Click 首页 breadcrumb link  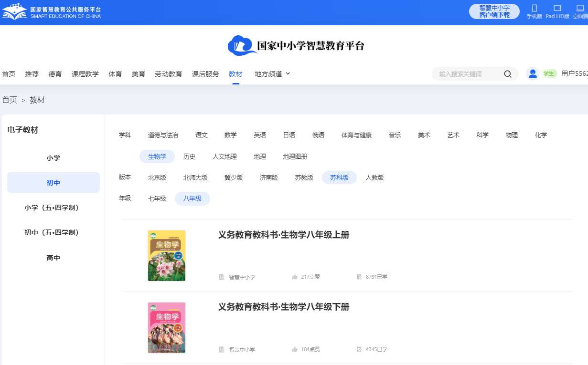click(x=9, y=100)
